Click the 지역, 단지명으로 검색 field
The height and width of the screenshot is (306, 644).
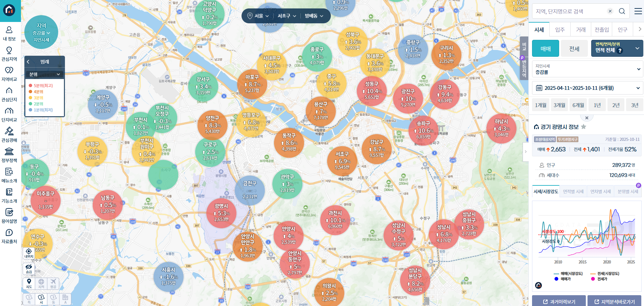click(570, 11)
